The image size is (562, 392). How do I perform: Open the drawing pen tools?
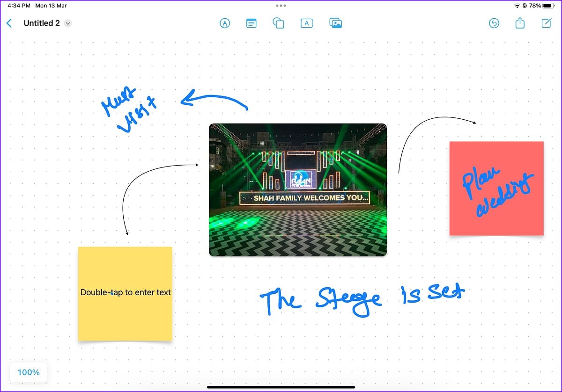tap(225, 23)
